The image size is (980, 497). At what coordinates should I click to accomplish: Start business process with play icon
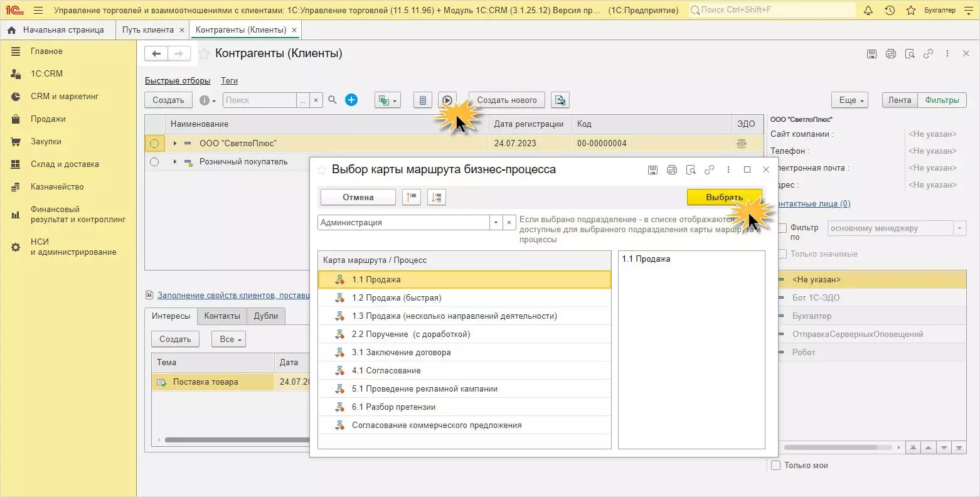(447, 100)
